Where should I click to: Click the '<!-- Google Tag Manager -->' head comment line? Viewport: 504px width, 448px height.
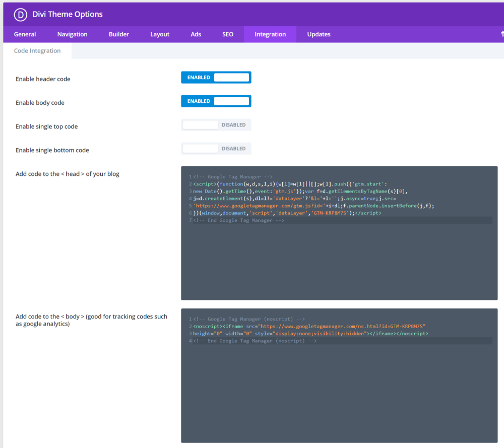pyautogui.click(x=233, y=177)
